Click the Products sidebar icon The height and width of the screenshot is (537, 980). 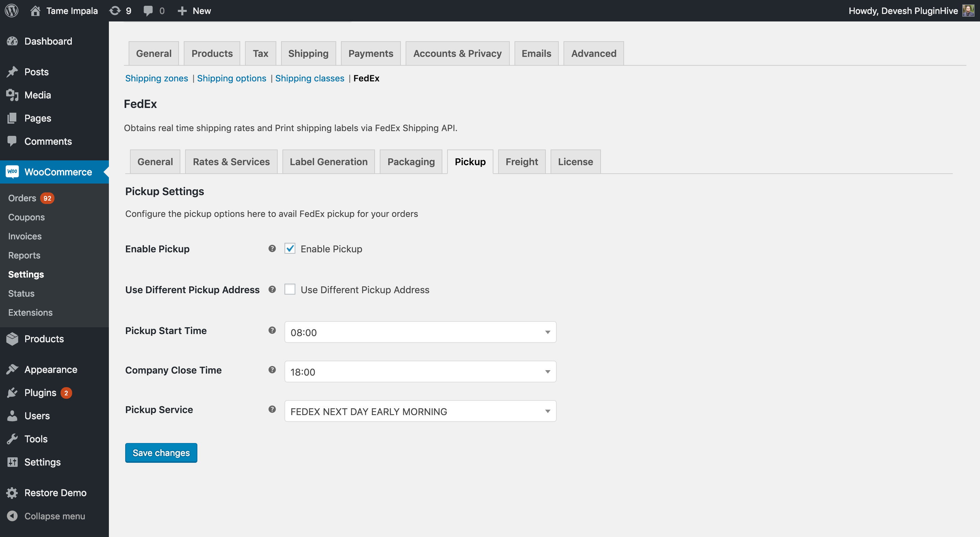(x=13, y=338)
